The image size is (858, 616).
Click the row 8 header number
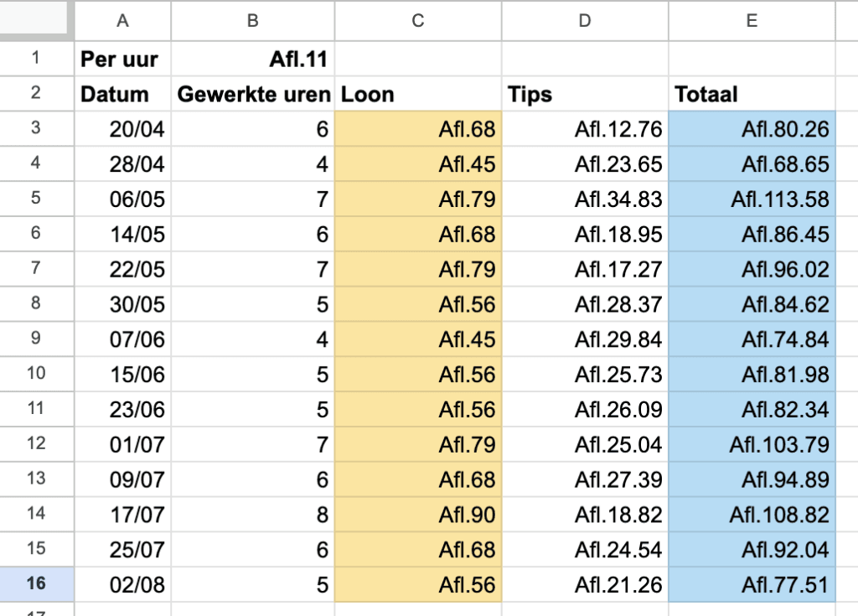click(36, 304)
